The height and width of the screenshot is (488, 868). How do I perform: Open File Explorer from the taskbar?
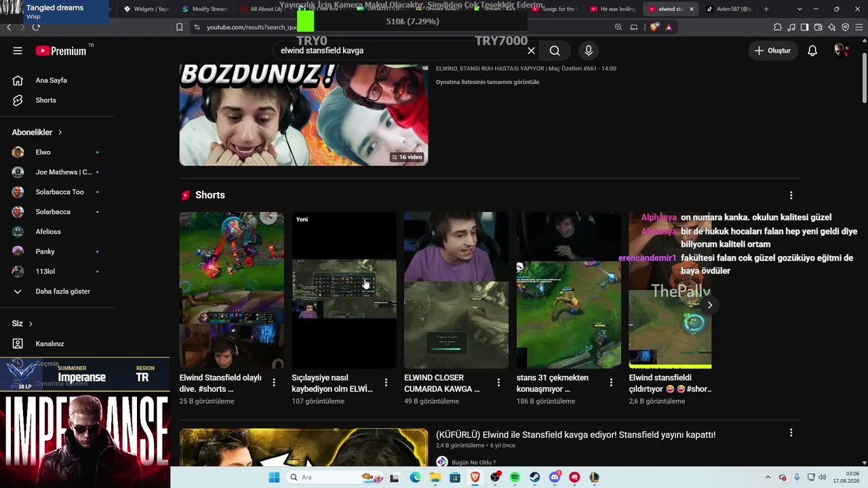[435, 477]
